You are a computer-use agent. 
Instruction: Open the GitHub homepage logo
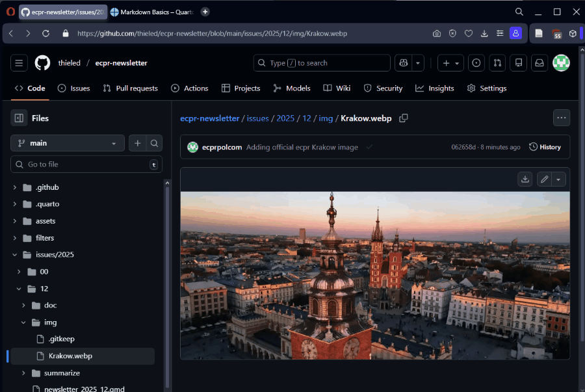coord(42,63)
